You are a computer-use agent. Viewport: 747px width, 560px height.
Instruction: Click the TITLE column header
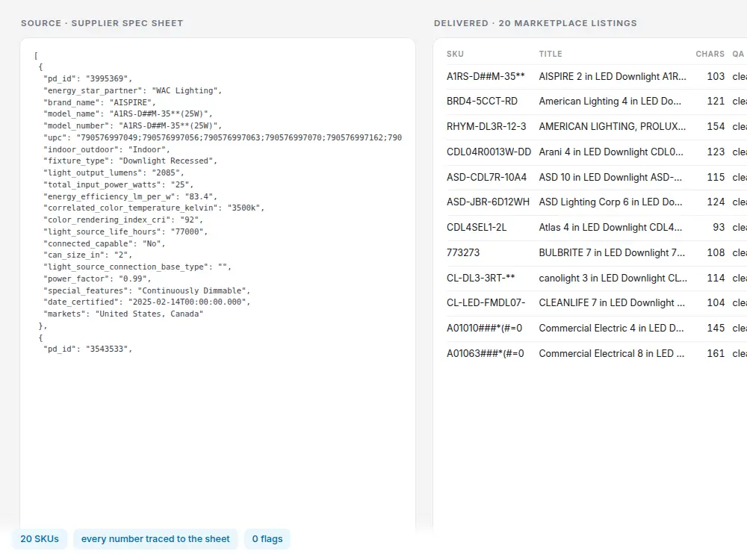[x=551, y=54]
